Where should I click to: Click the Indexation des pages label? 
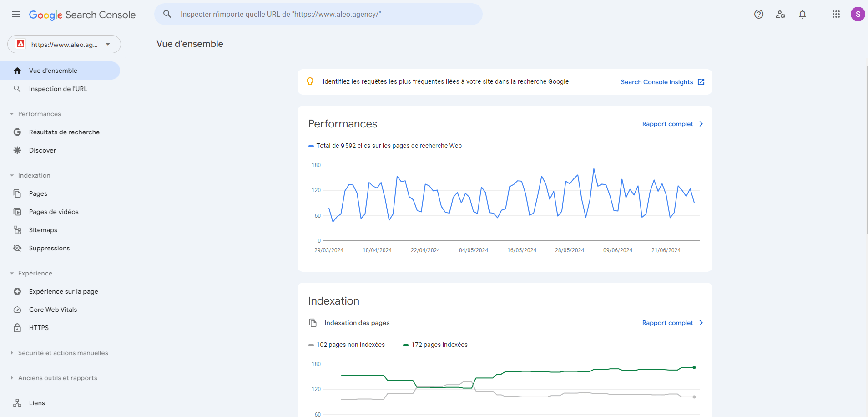[x=357, y=323]
